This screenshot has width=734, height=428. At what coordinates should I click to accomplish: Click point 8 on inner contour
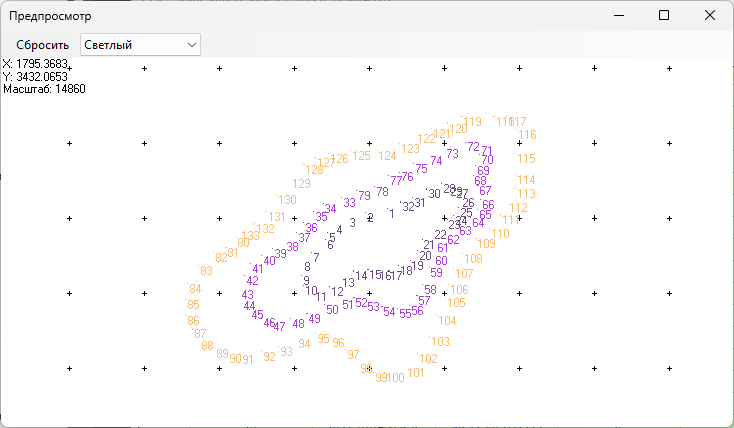(x=307, y=267)
